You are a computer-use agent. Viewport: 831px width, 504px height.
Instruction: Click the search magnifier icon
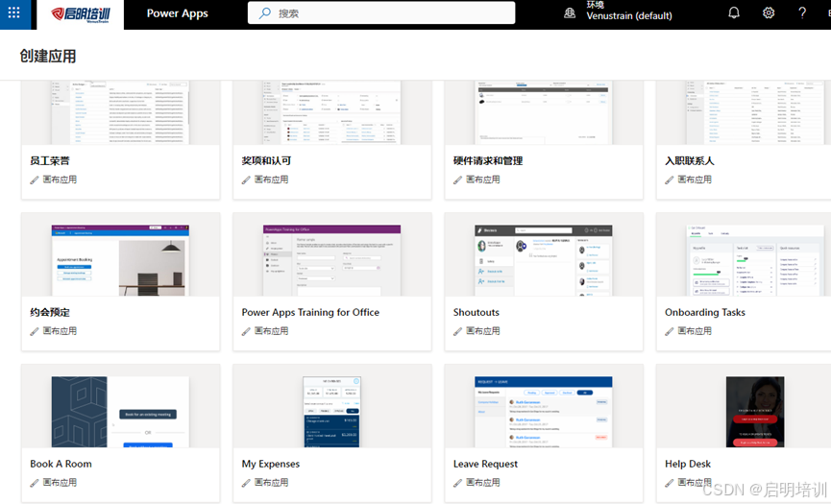[264, 13]
